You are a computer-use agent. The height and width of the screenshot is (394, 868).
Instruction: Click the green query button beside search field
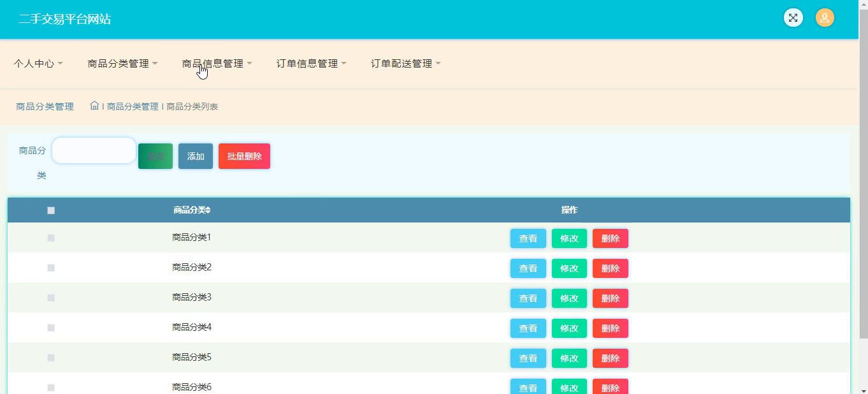click(156, 156)
